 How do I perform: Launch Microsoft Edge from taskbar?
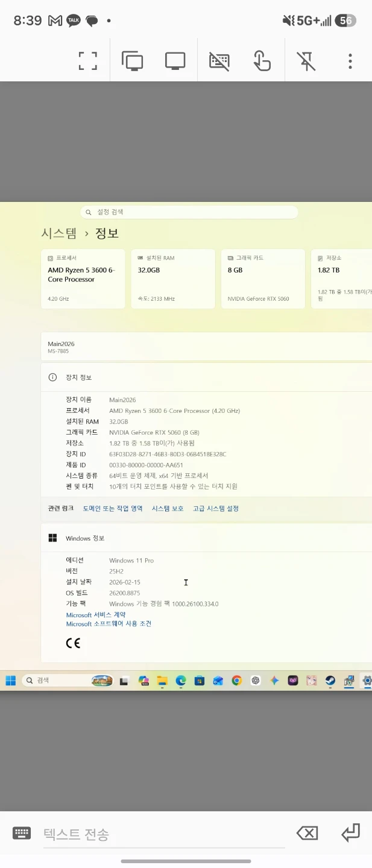[181, 681]
